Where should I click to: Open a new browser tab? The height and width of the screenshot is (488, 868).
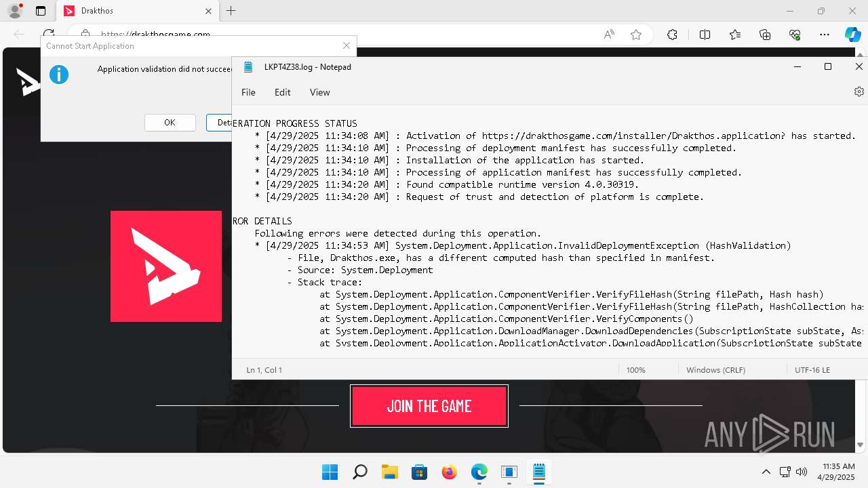tap(231, 11)
